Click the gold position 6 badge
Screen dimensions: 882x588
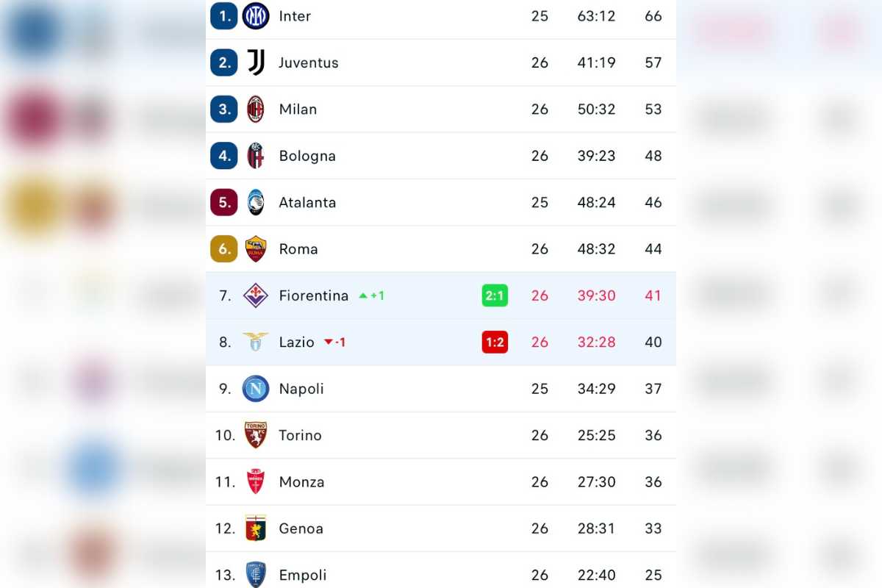click(x=224, y=249)
